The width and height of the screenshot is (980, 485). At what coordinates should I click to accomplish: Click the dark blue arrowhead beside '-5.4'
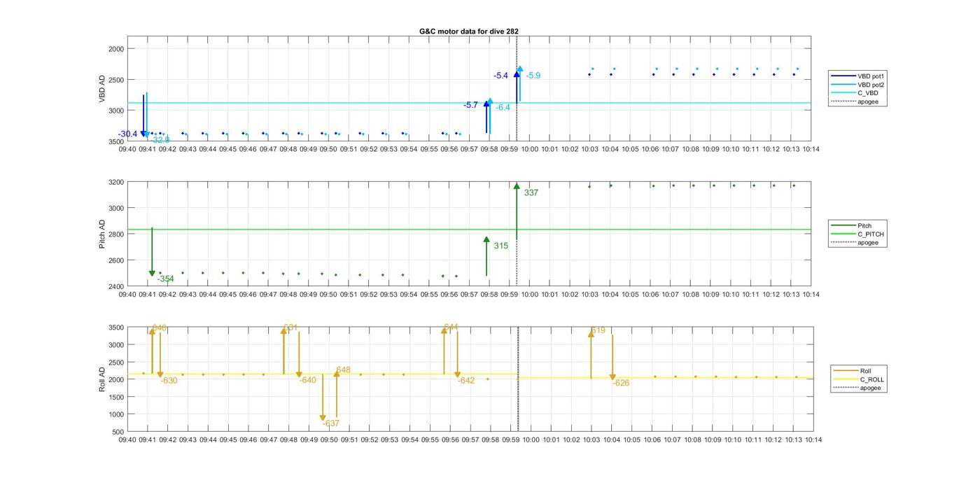[x=517, y=74]
